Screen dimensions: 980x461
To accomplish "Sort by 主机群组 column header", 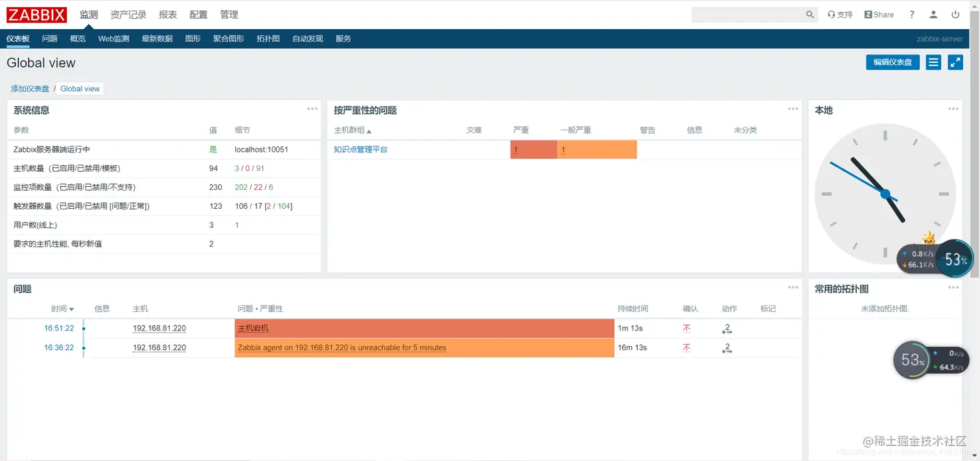I will pyautogui.click(x=353, y=130).
